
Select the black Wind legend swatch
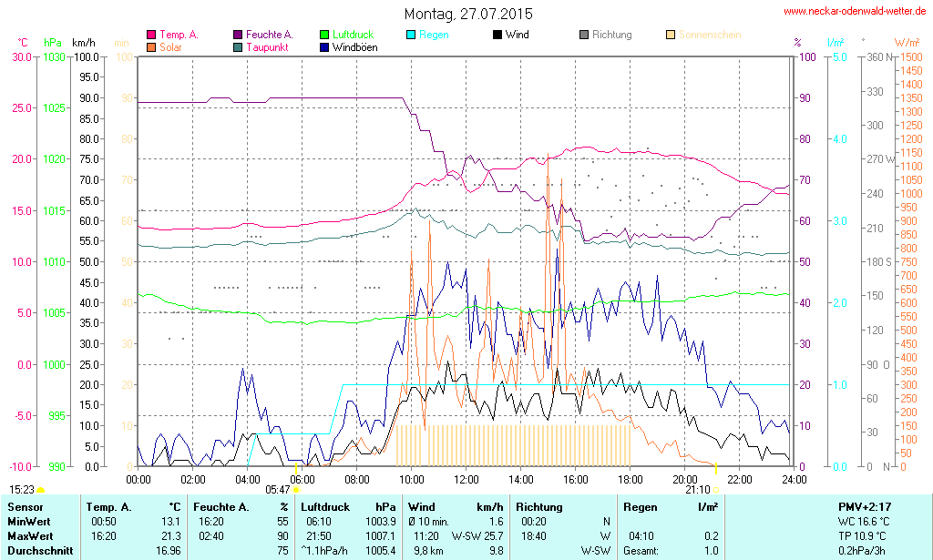497,35
